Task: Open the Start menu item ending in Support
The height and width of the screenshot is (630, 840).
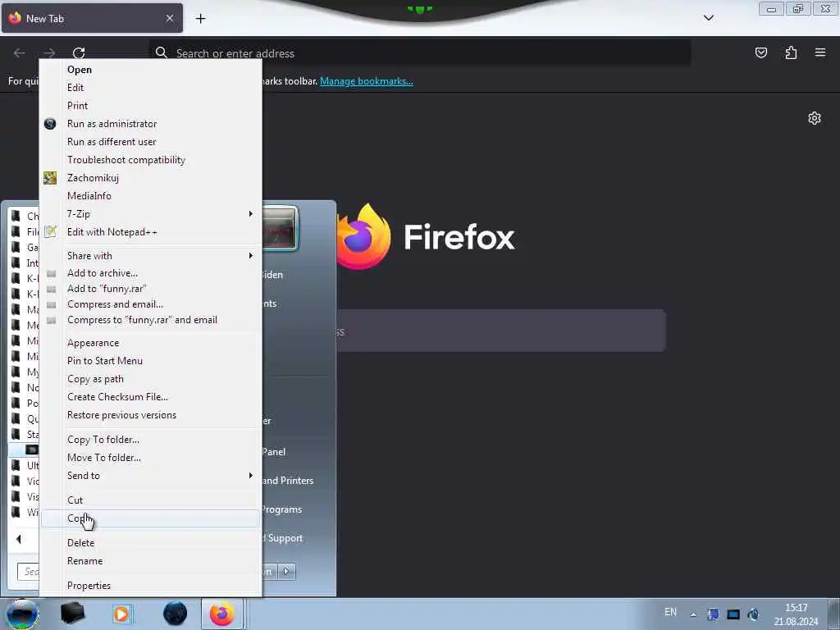Action: click(283, 538)
